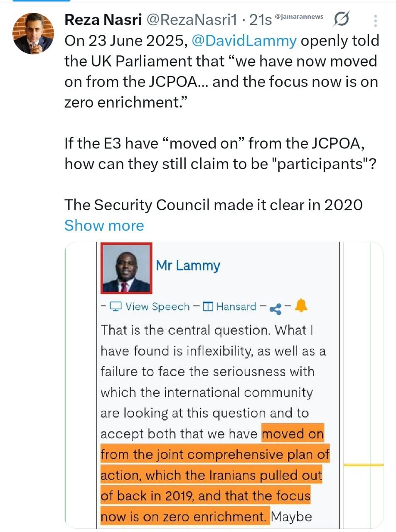Open the three-dot more options menu

coord(375,21)
